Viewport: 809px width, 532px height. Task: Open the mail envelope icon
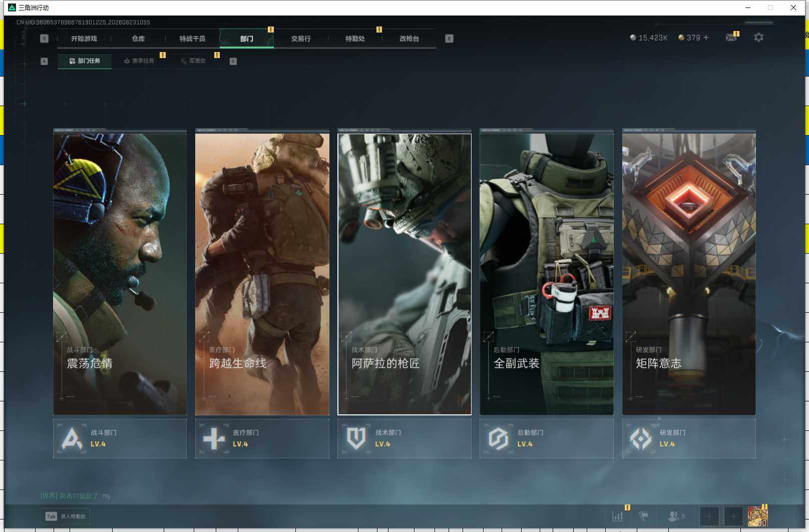tap(731, 38)
